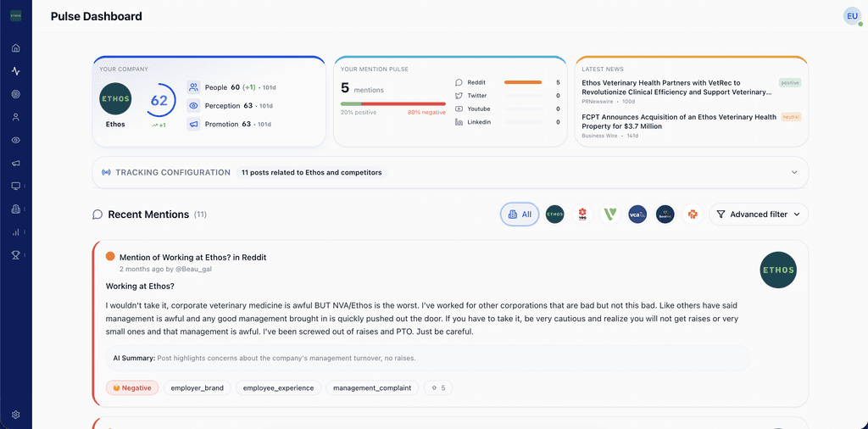Open the Home icon in the sidebar
Image resolution: width=868 pixels, height=429 pixels.
[16, 48]
